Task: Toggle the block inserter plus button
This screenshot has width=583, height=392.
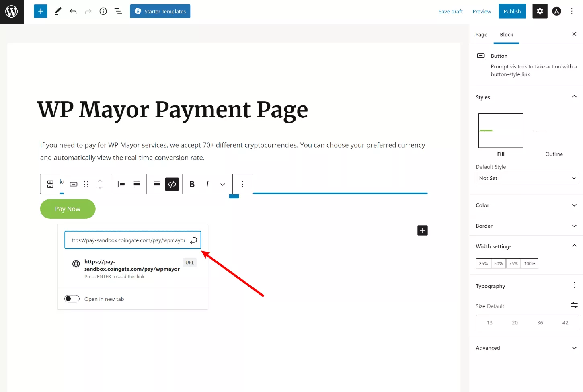Action: point(41,11)
